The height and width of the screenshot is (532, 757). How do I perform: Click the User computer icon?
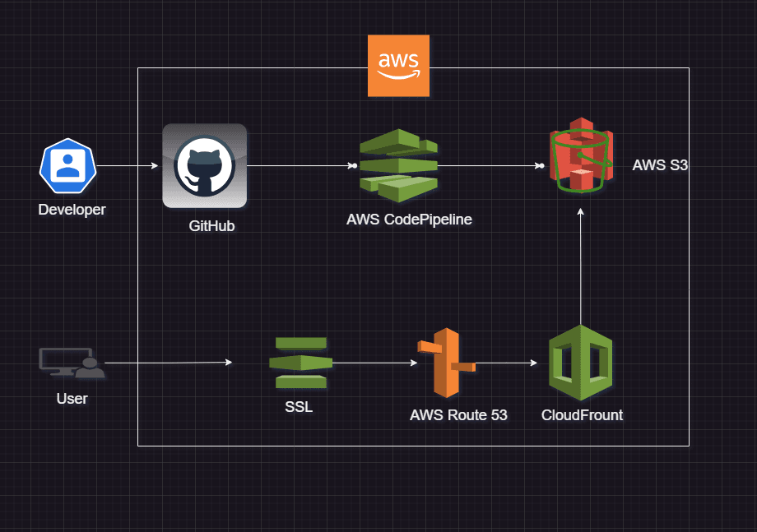coord(72,363)
